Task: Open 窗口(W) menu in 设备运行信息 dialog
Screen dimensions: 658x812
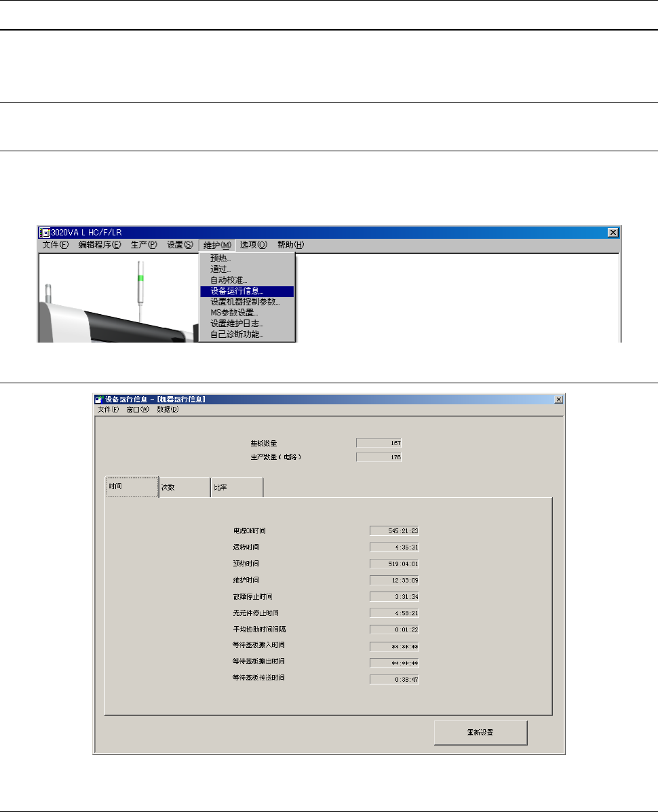Action: [x=138, y=410]
